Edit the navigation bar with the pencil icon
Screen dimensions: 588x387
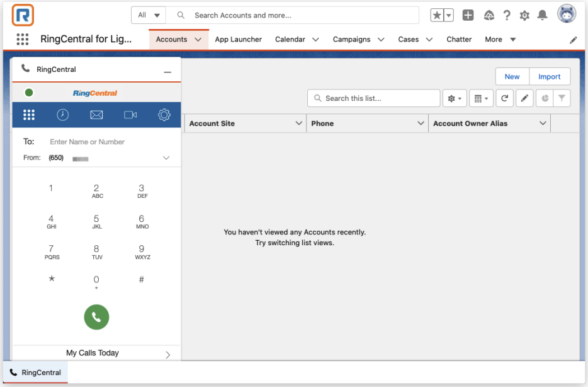point(573,40)
